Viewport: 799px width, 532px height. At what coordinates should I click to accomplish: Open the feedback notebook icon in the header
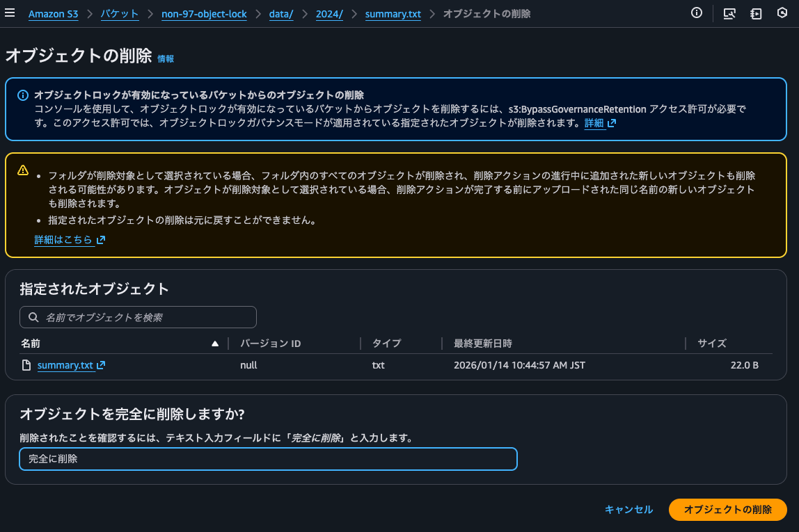point(756,13)
